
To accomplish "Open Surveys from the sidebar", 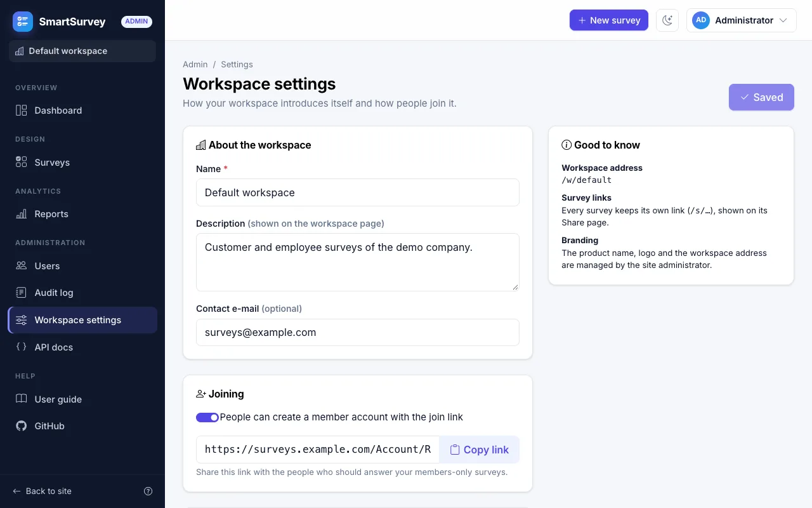I will point(82,163).
